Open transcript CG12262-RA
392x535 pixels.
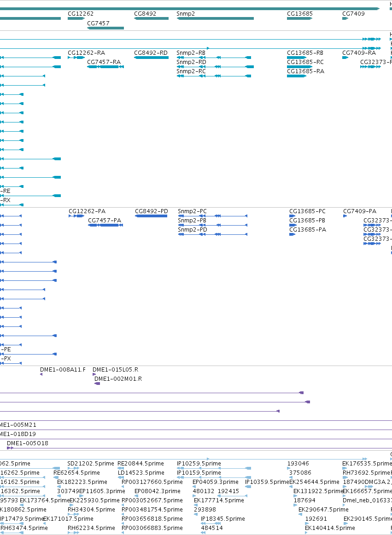pyautogui.click(x=87, y=53)
